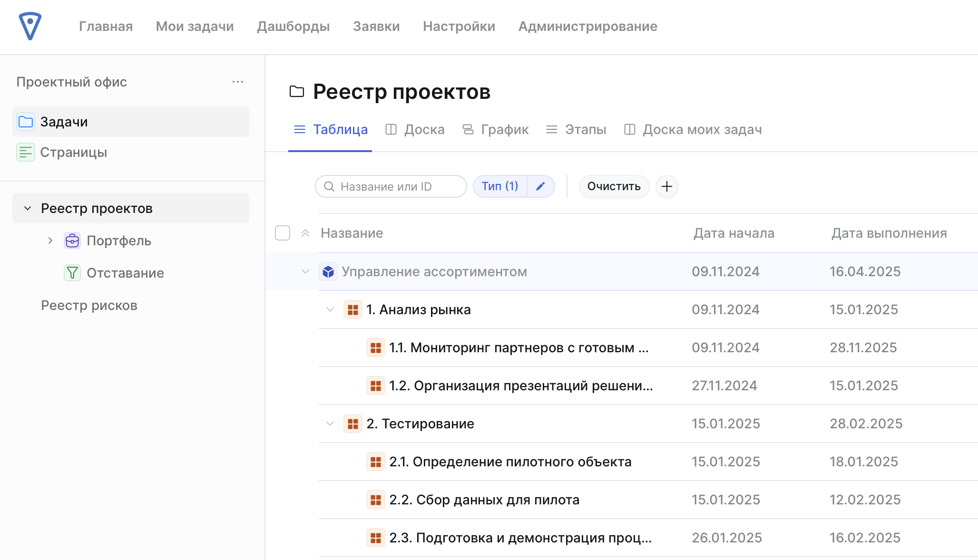Open Реестр рисков in the sidebar
The image size is (978, 560).
pos(89,305)
